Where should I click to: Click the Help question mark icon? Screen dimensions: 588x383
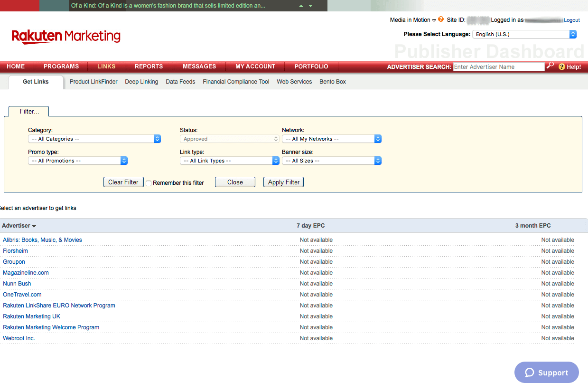(x=562, y=67)
